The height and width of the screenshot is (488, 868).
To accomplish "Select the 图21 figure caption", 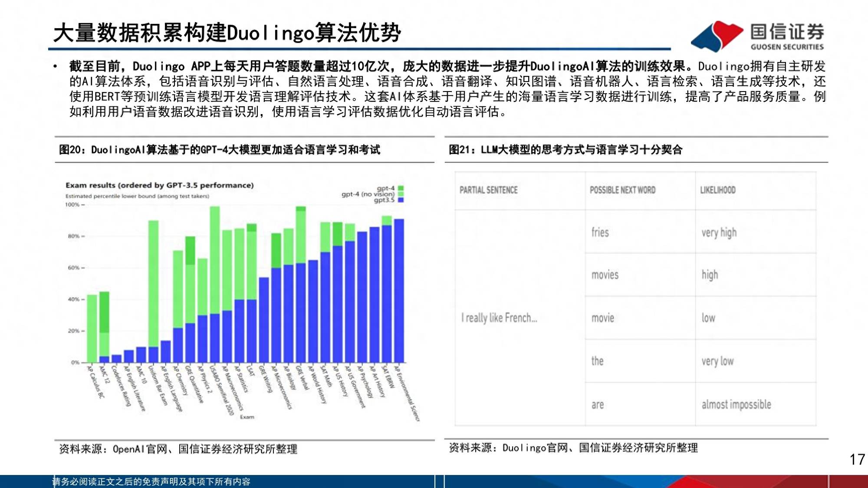I will [x=566, y=150].
